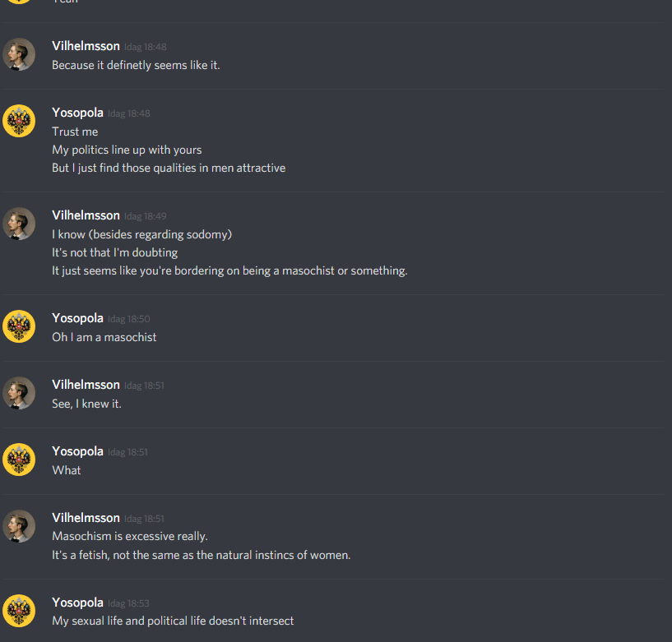Screen dimensions: 672x642
Task: Click Vilhelmsson username at 18:49
Action: coord(86,215)
